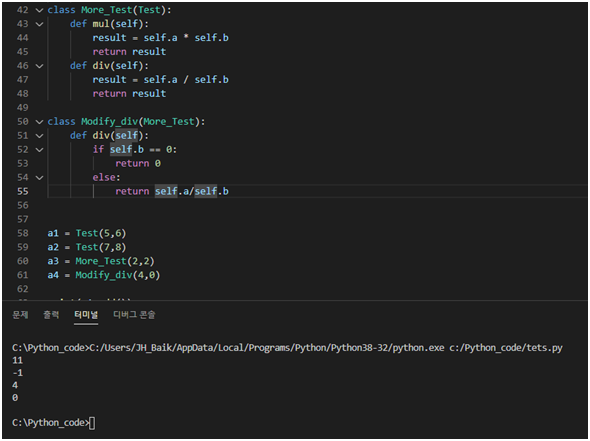Click 'if self.b == 0:' line
This screenshot has width=590, height=441.
click(x=135, y=149)
